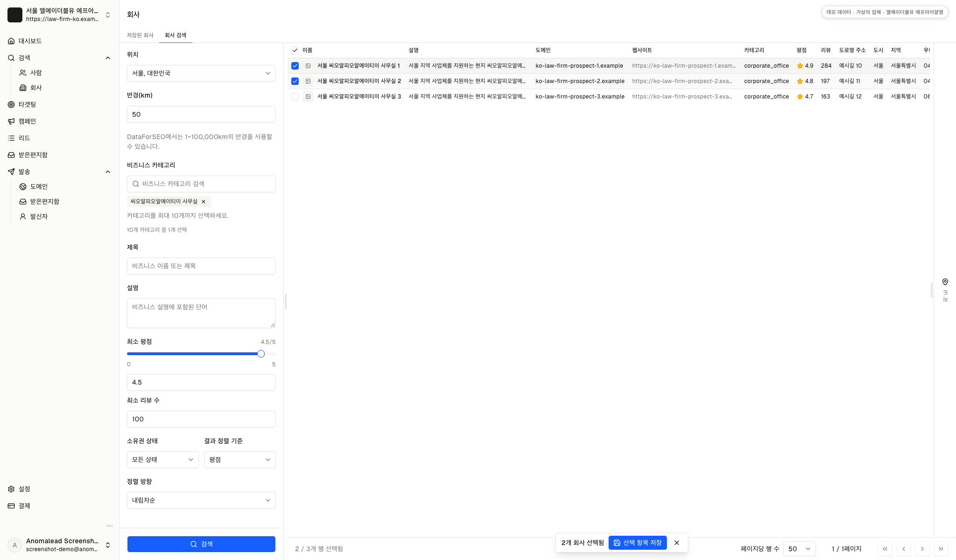Open the 위치 dropdown showing 서울, 대한민국
The image size is (956, 560).
pyautogui.click(x=201, y=73)
